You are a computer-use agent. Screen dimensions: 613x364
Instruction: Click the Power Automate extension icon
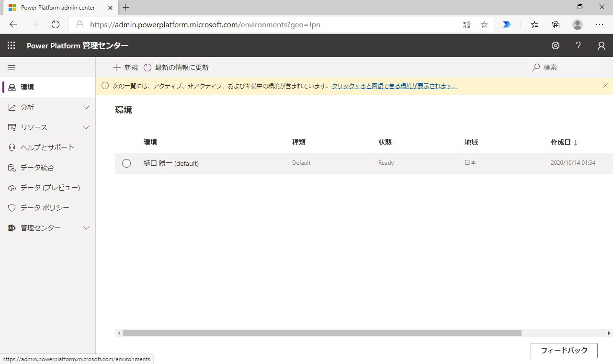[x=507, y=24]
